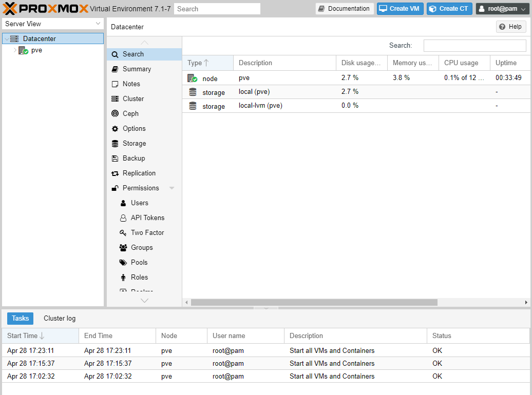Switch to the Cluster log tab
Image resolution: width=532 pixels, height=395 pixels.
pyautogui.click(x=60, y=319)
